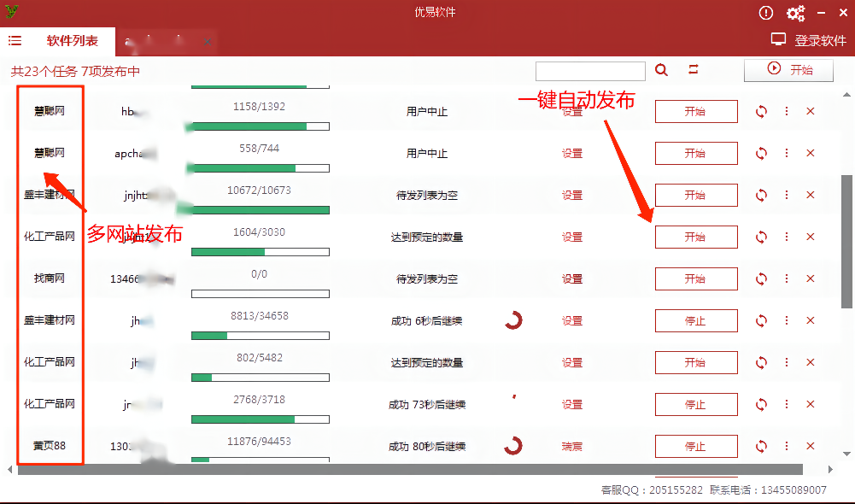Refresh the task row showing 8813/34658

pyautogui.click(x=761, y=320)
